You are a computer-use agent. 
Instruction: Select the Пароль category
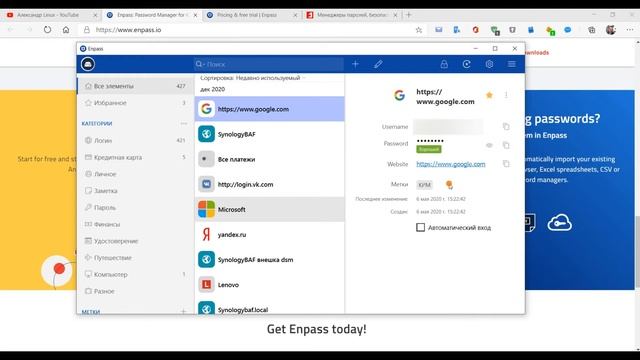[x=135, y=207]
